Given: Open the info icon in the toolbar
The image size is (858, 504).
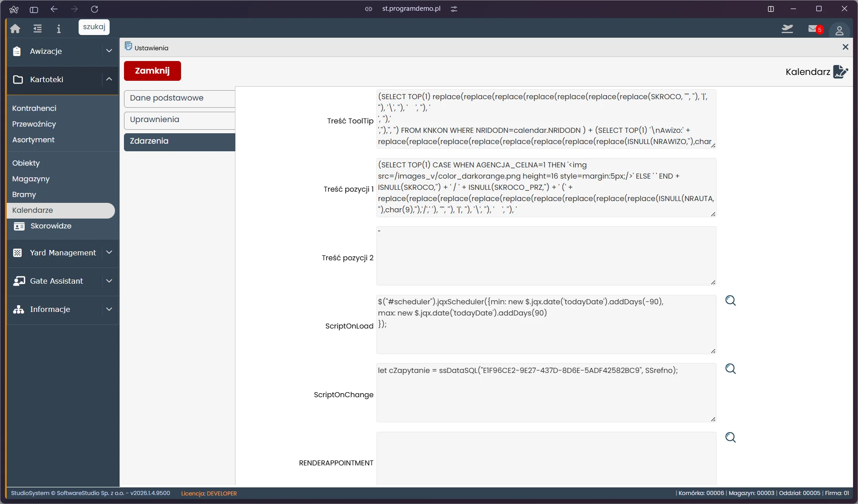Looking at the screenshot, I should click(58, 29).
